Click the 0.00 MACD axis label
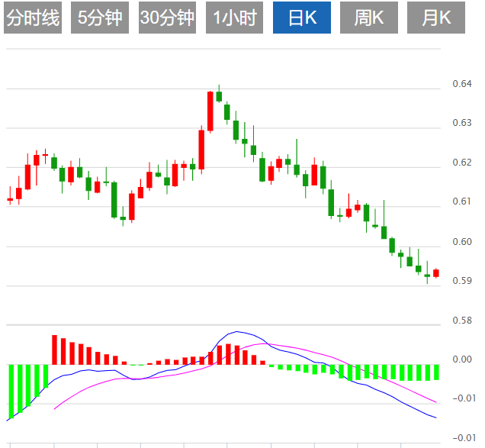This screenshot has height=448, width=485. [x=462, y=359]
